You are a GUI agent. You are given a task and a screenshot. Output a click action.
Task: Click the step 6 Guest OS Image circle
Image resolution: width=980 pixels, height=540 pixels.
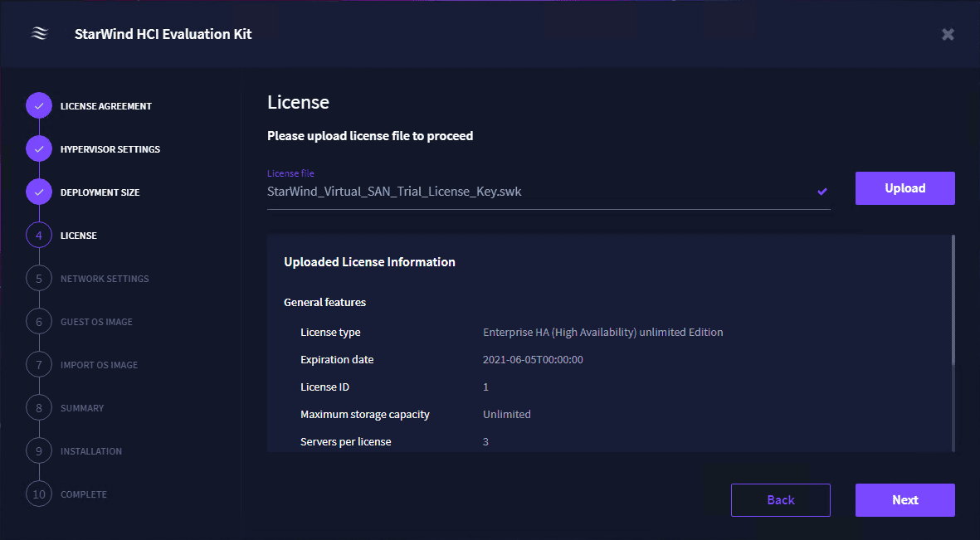point(39,322)
